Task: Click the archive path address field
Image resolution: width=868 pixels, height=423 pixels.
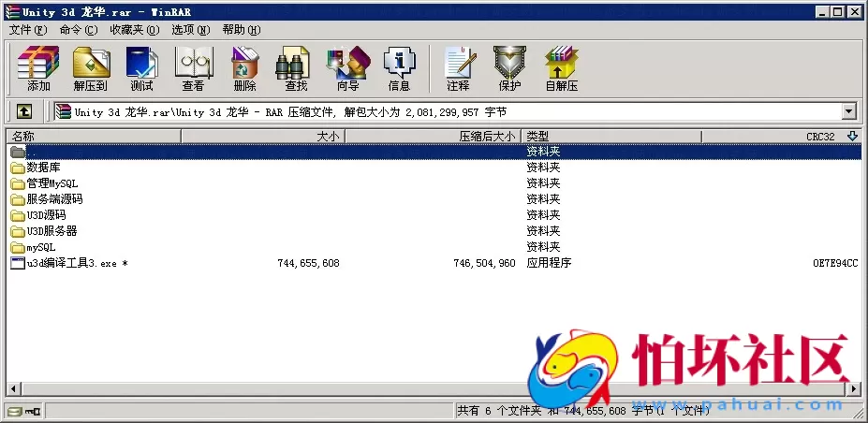Action: click(x=448, y=112)
